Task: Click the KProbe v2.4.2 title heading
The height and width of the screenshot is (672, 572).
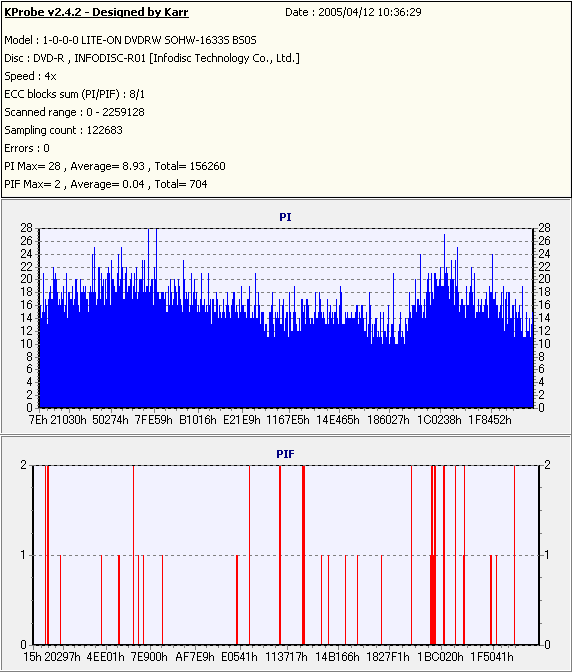Action: coord(96,12)
